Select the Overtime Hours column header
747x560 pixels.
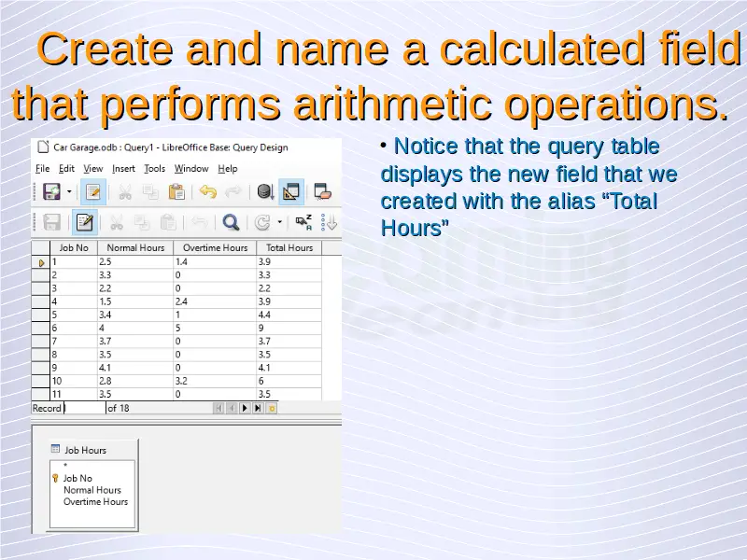pyautogui.click(x=216, y=247)
